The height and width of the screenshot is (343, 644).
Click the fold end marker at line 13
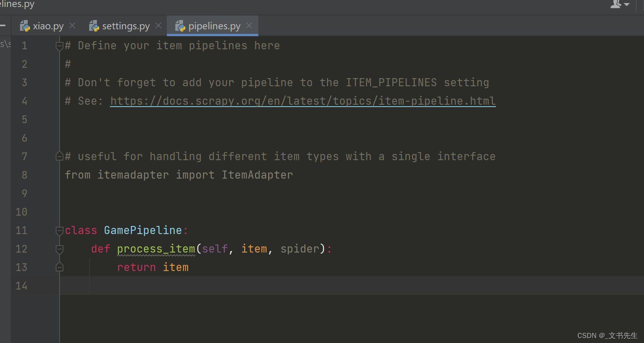[60, 267]
